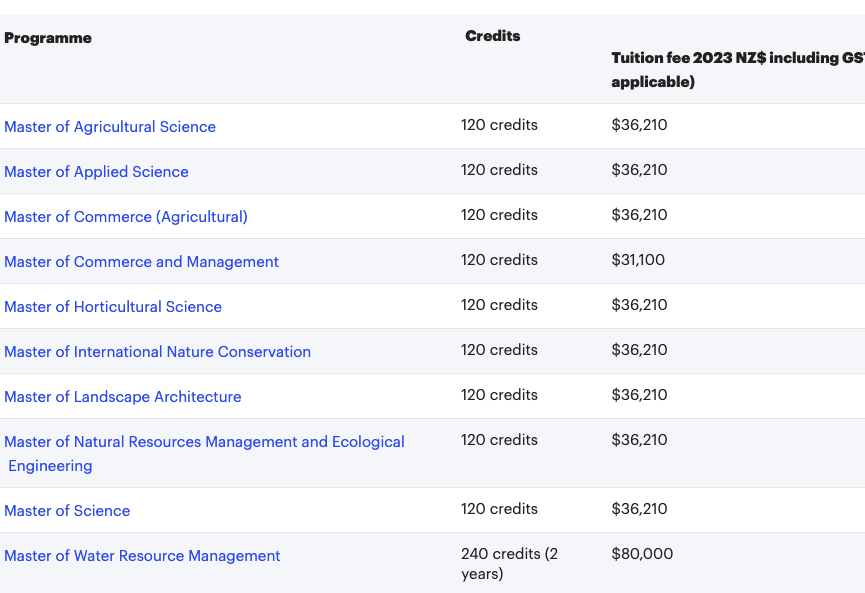
Task: Open the Master of Landscape Architecture link
Action: point(123,397)
